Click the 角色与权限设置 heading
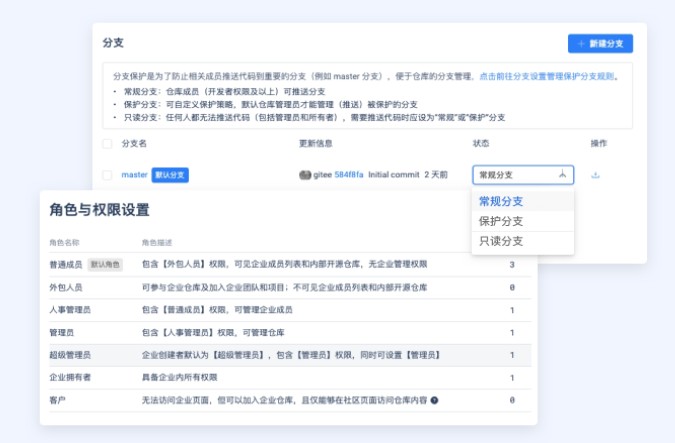675x443 pixels. point(99,210)
